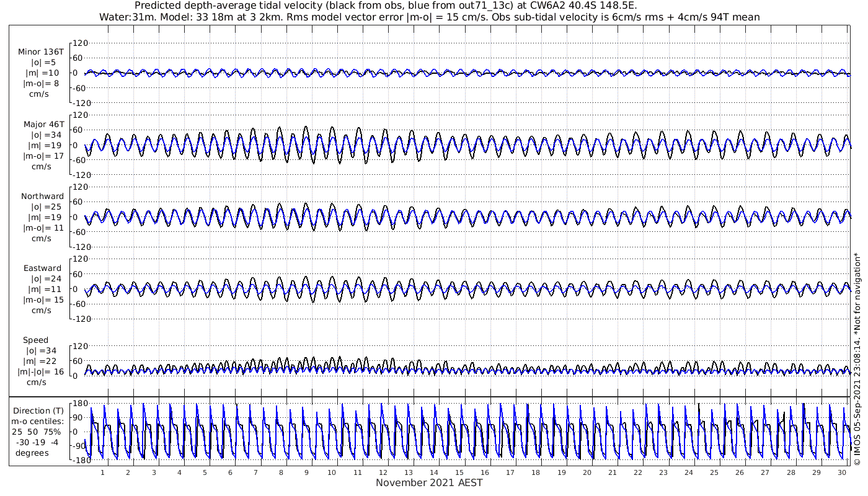Click the vertical IMOS copyright timestamp text
This screenshot has width=868, height=496.
[x=857, y=360]
